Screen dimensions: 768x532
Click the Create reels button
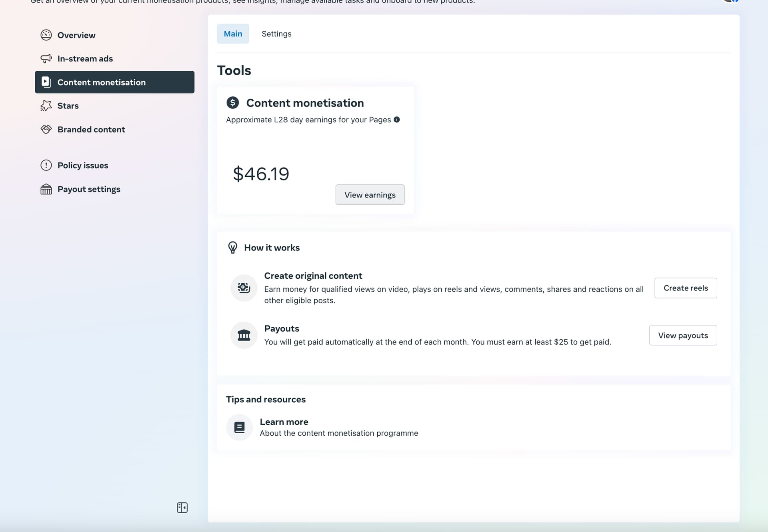685,288
